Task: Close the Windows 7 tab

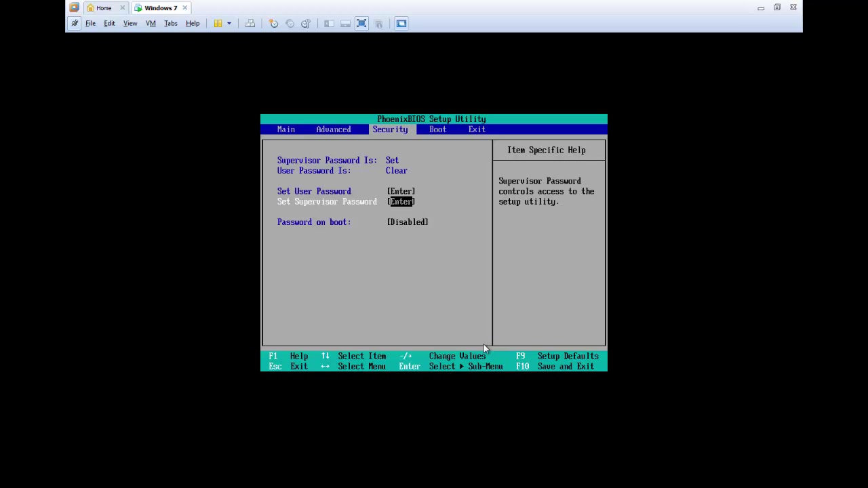Action: click(x=184, y=8)
